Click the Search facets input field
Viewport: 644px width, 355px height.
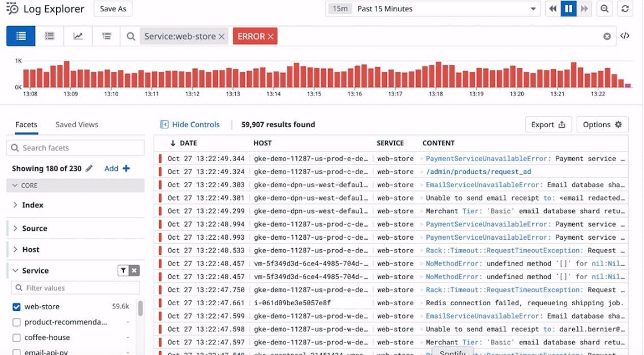pyautogui.click(x=75, y=148)
